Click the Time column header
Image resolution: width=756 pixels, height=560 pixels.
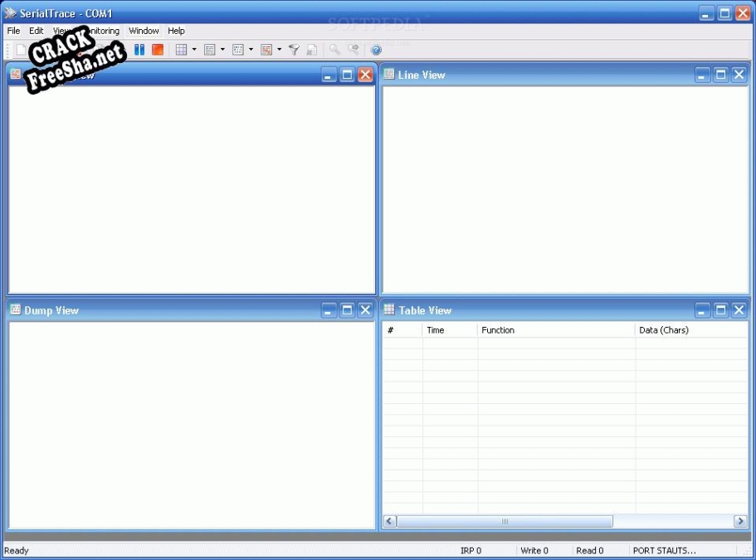click(x=435, y=330)
